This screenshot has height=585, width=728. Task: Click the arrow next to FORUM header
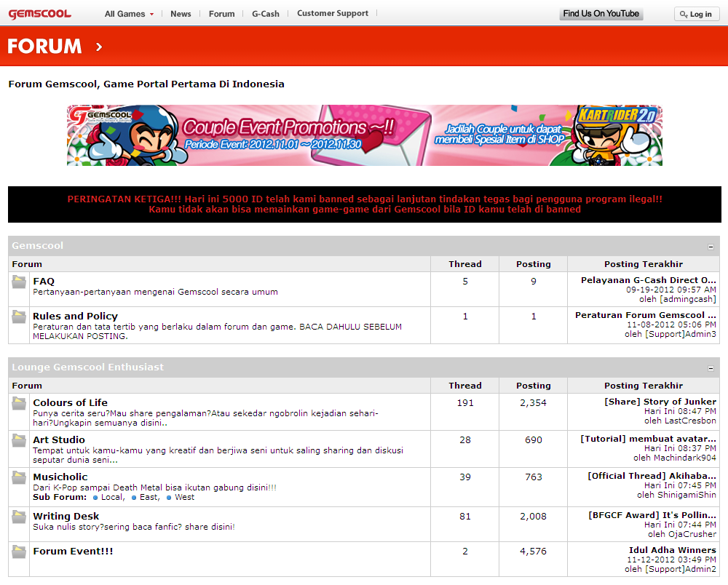click(x=98, y=47)
